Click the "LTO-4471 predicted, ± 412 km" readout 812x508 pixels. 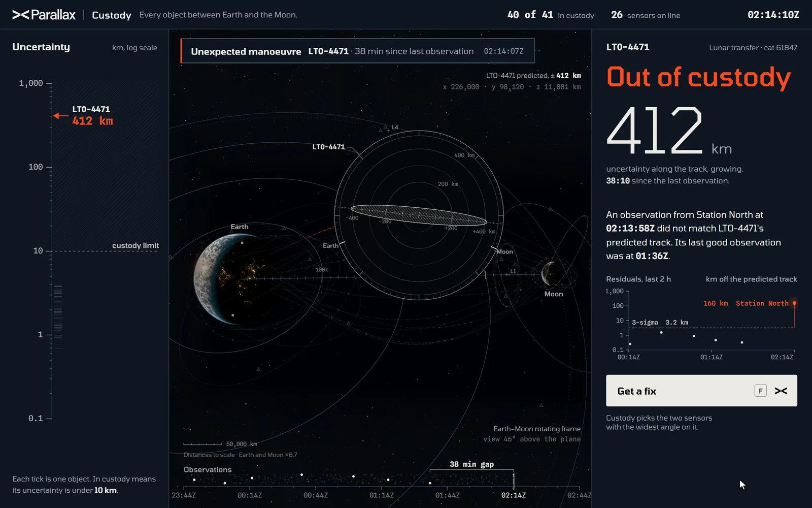533,76
